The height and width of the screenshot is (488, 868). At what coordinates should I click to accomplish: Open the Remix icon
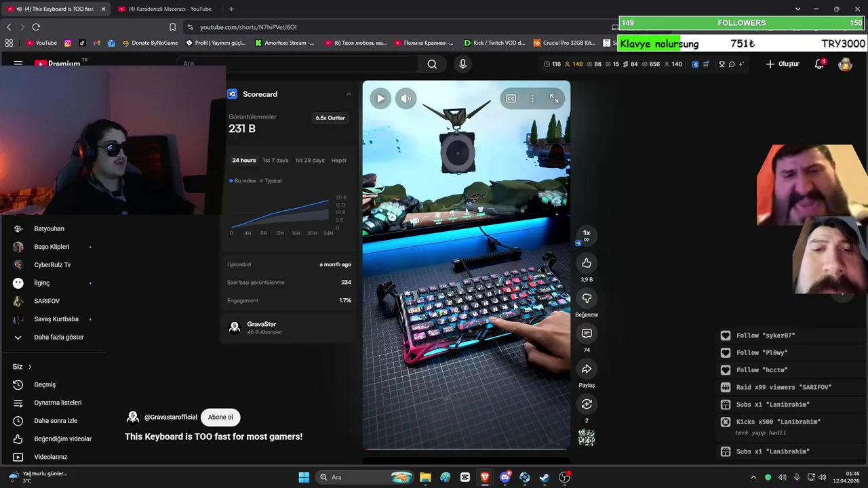coord(587,404)
